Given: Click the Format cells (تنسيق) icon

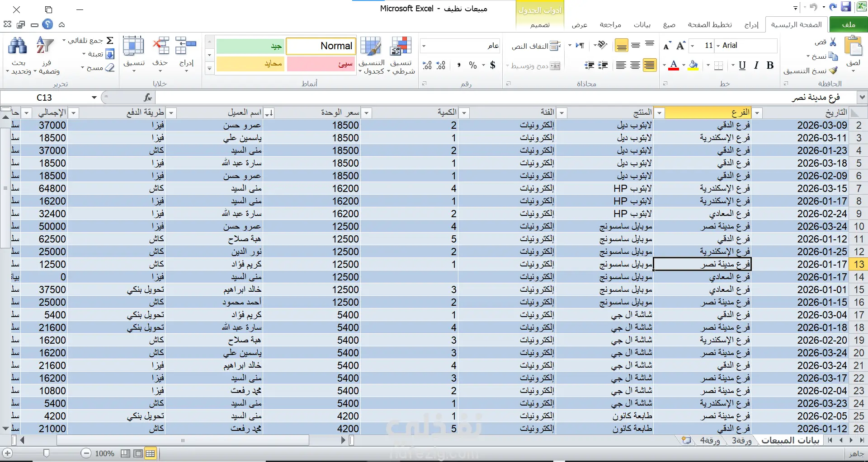Looking at the screenshot, I should pyautogui.click(x=134, y=47).
